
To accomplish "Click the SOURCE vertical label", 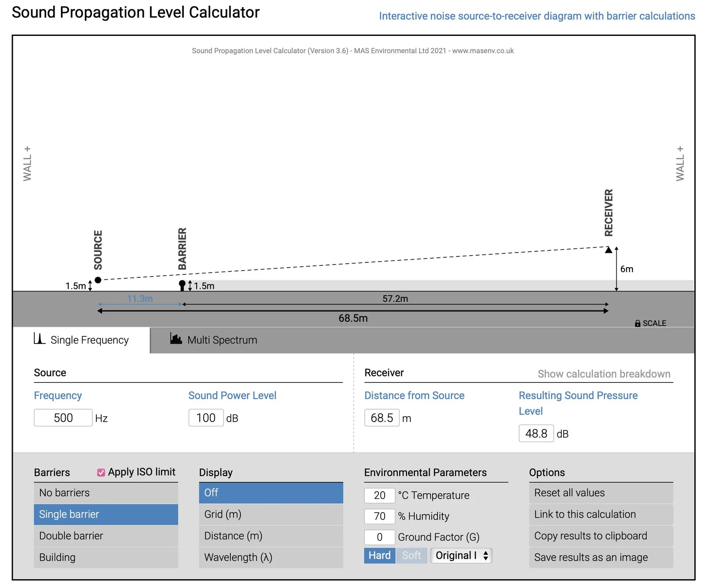I will coord(98,250).
